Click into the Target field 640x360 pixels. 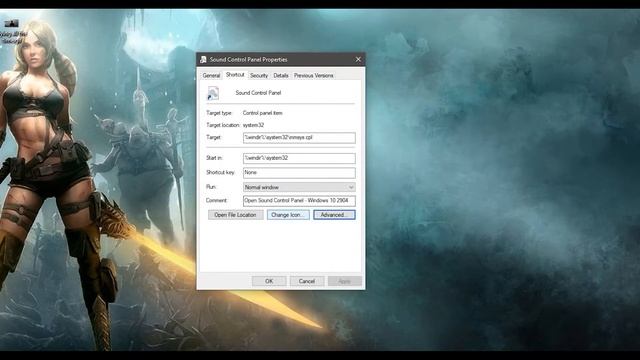(299, 138)
